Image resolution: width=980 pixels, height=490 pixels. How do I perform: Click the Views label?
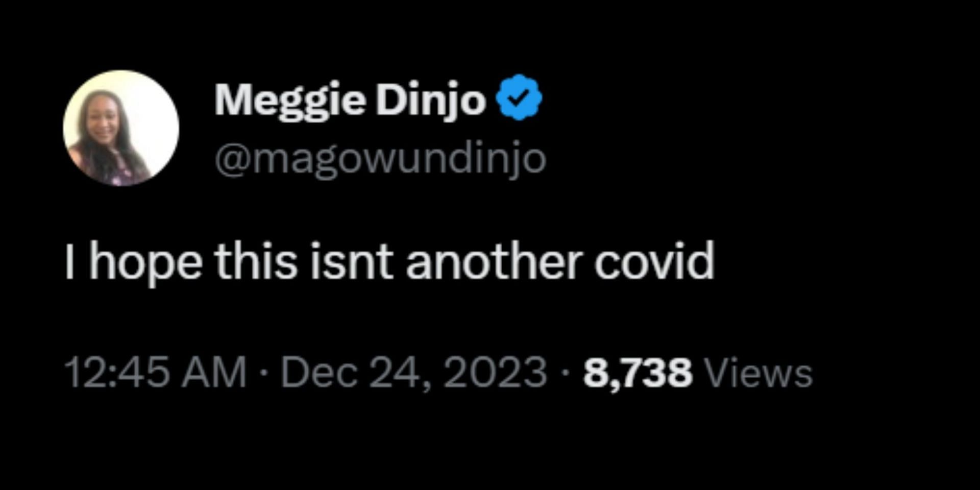click(758, 373)
